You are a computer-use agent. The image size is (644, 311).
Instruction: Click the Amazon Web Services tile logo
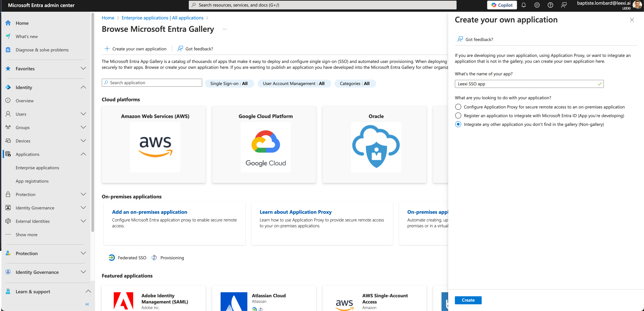[155, 147]
